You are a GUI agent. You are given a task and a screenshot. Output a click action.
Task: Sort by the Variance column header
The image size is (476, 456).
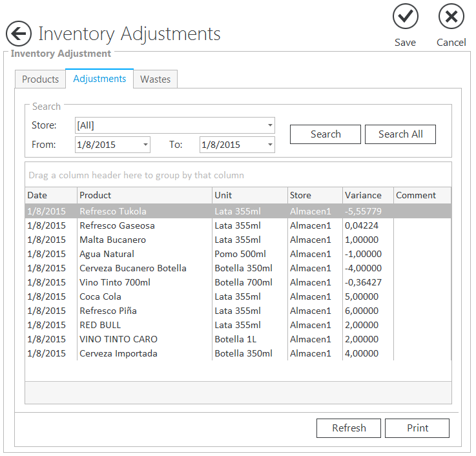pyautogui.click(x=367, y=195)
